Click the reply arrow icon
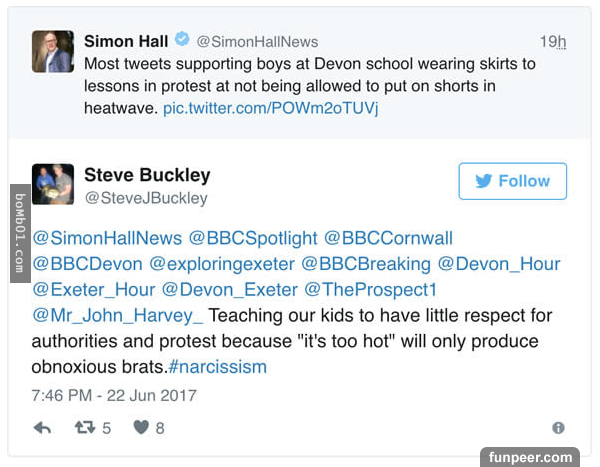This screenshot has width=600, height=467. pos(42,427)
